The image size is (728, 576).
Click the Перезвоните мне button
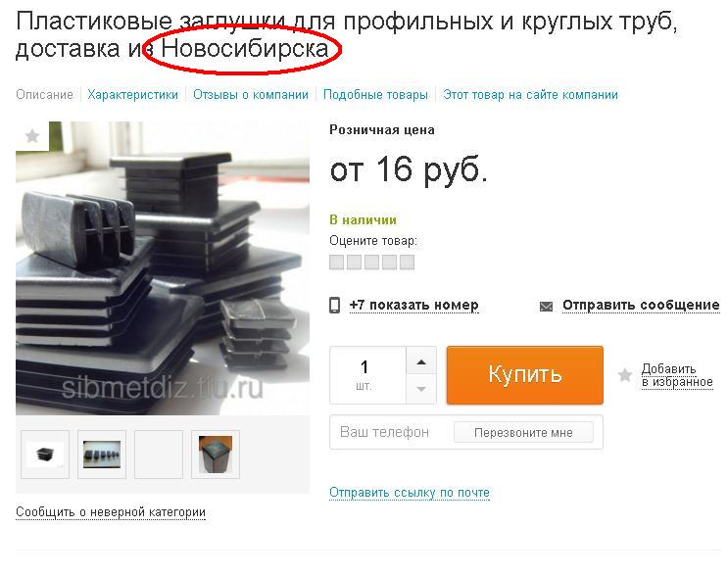click(523, 433)
